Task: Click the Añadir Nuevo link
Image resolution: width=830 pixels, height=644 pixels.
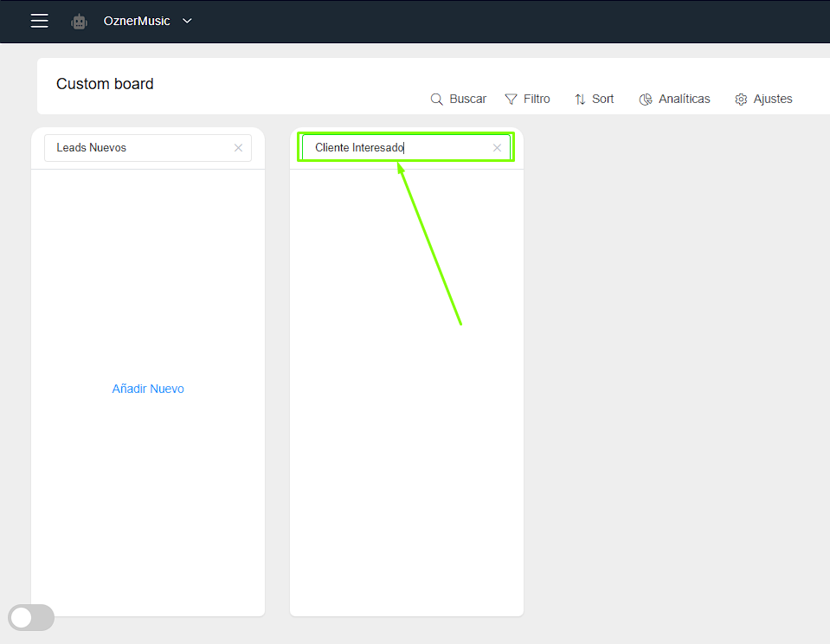Action: [x=148, y=389]
